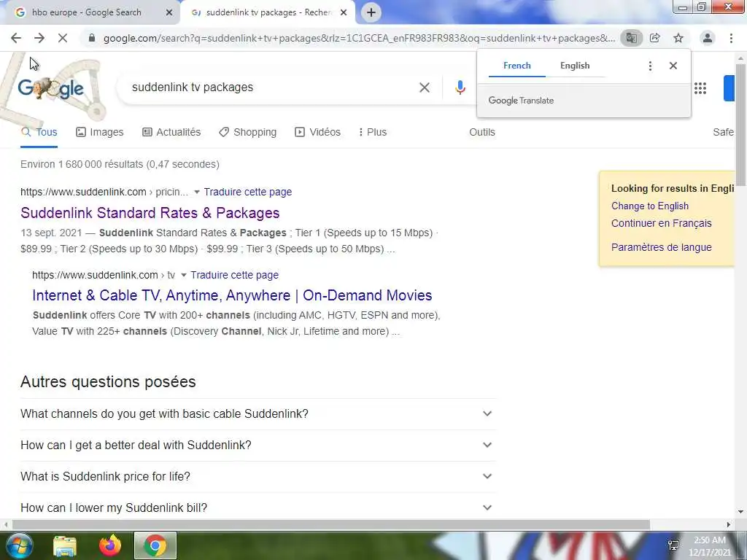
Task: Close the suddenlink tv packages tab
Action: click(344, 13)
